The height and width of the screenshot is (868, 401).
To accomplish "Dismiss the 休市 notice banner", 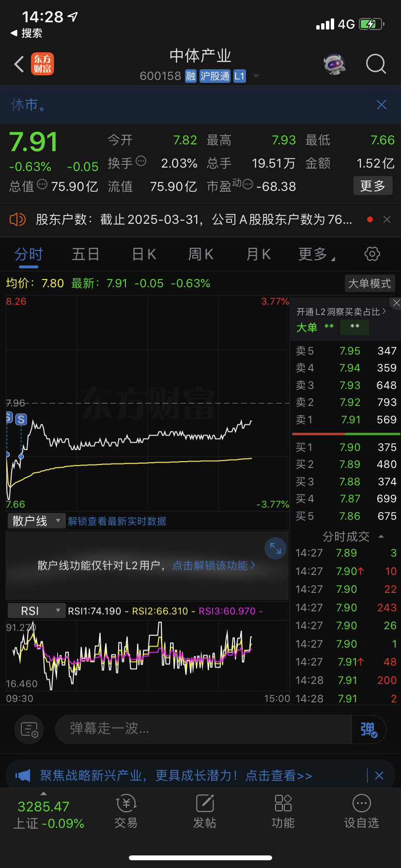I will pos(382,105).
